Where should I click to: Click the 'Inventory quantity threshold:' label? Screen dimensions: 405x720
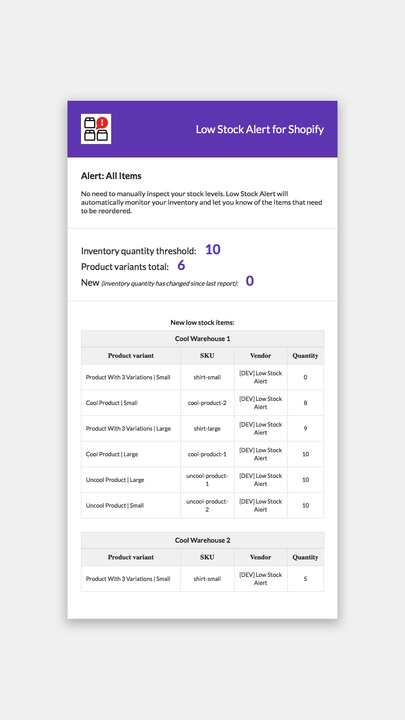139,251
